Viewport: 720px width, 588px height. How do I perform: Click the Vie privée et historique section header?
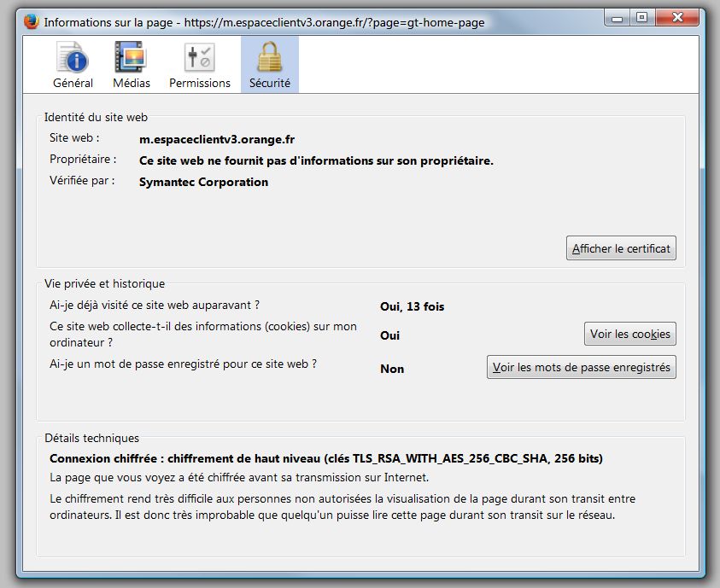[x=106, y=283]
